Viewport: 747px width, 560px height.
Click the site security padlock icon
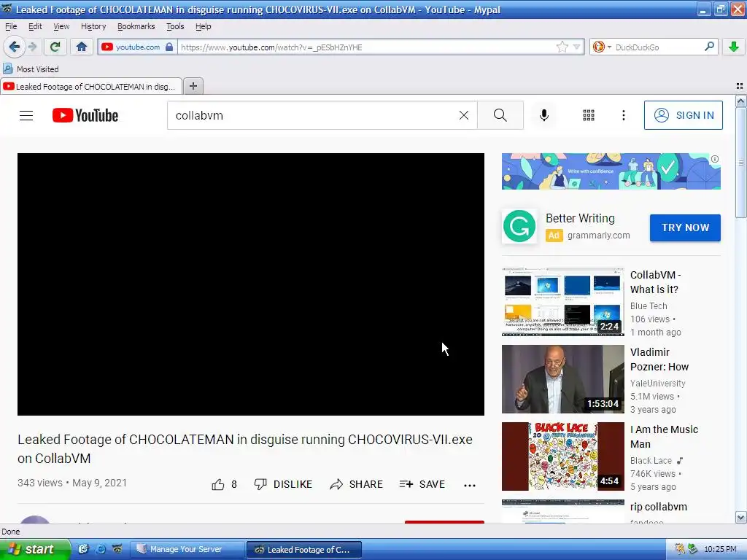pos(169,47)
